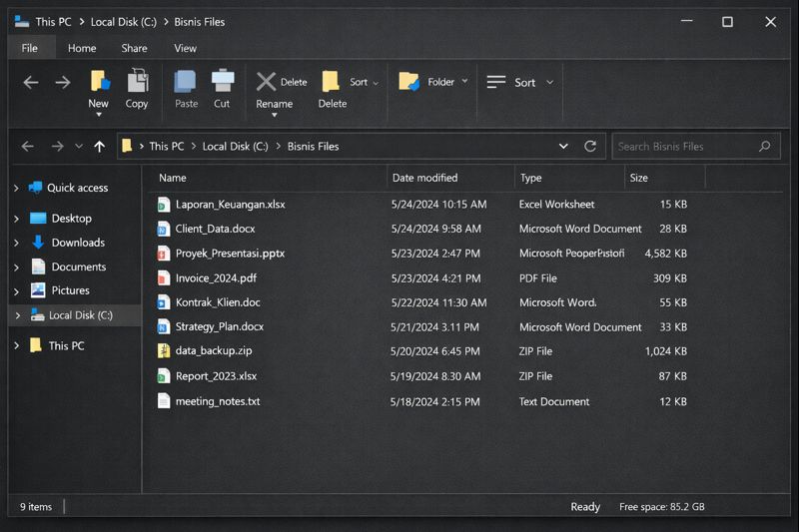
Task: Open the Share ribbon tab
Action: pyautogui.click(x=134, y=48)
